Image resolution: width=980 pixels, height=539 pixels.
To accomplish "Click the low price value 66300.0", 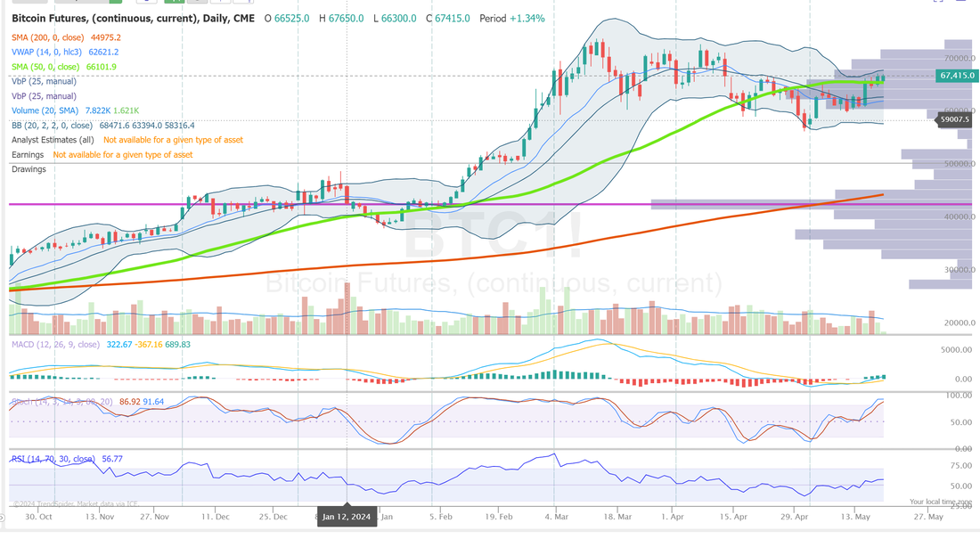I will click(x=399, y=18).
